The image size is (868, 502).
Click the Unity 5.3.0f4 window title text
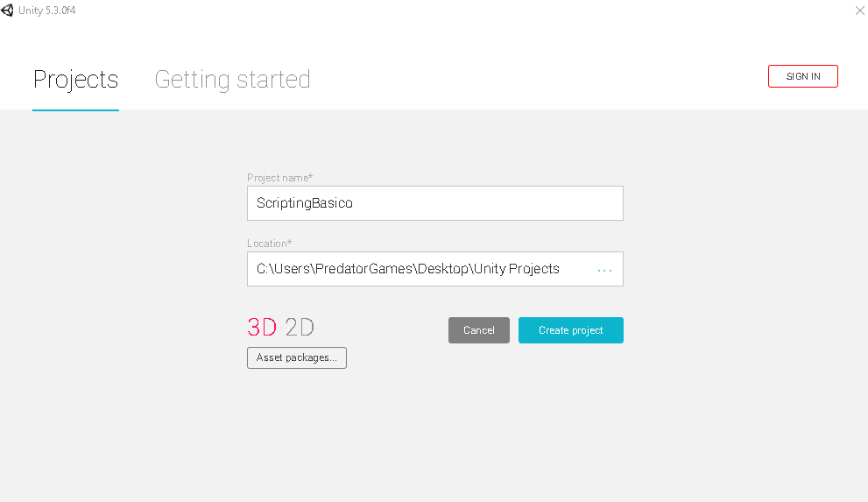point(47,11)
